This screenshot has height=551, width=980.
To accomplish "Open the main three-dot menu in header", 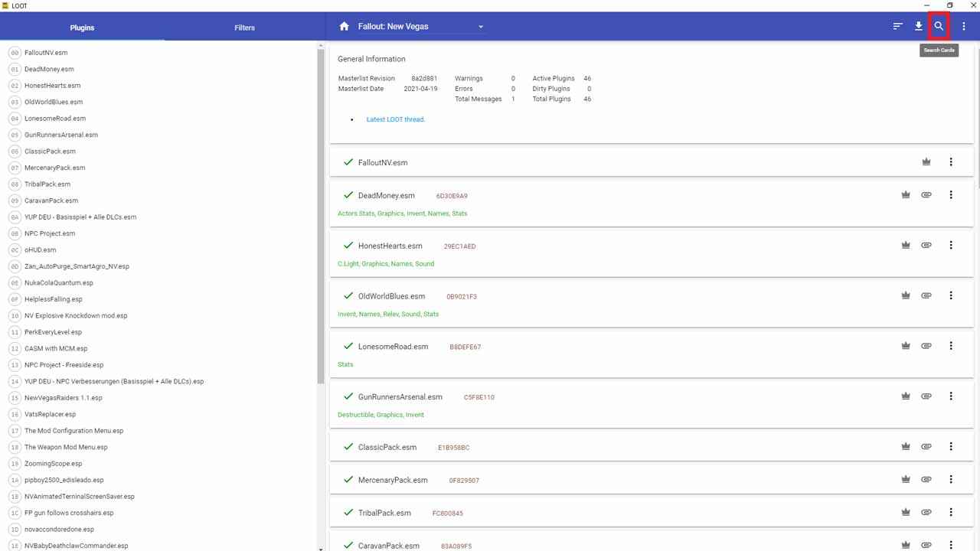I will pyautogui.click(x=964, y=27).
